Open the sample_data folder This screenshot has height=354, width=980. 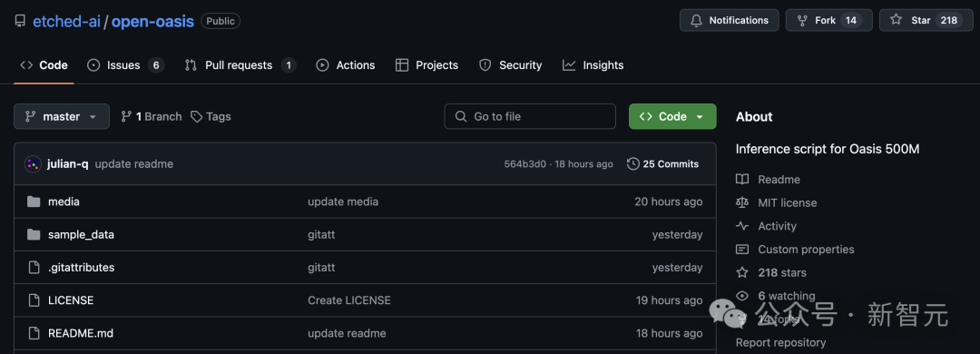[82, 235]
